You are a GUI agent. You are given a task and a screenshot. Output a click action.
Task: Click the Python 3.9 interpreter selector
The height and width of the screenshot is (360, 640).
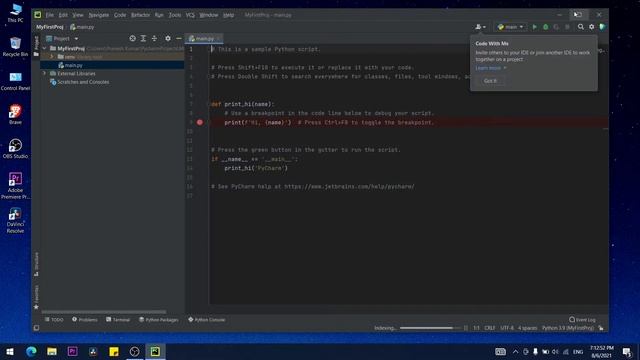tap(568, 328)
